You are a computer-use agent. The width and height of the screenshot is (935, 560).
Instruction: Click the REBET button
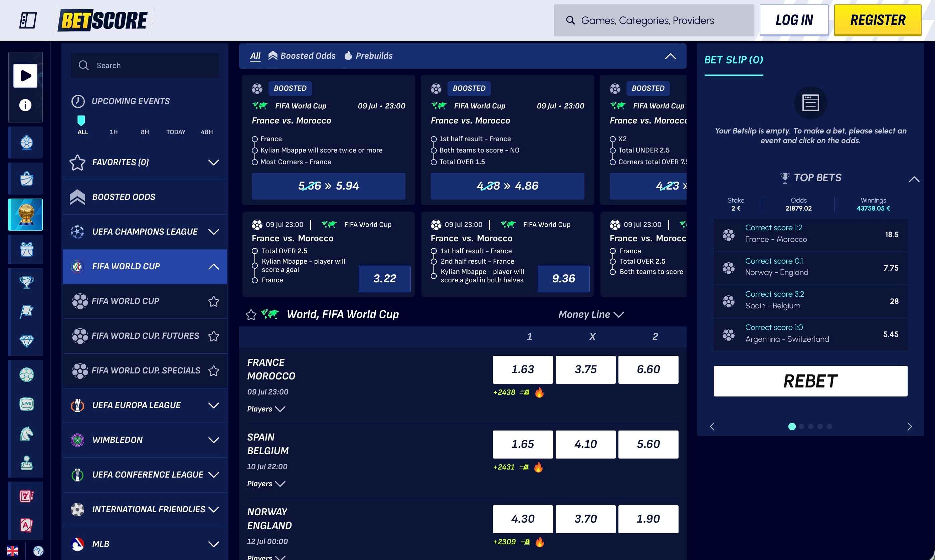click(810, 381)
